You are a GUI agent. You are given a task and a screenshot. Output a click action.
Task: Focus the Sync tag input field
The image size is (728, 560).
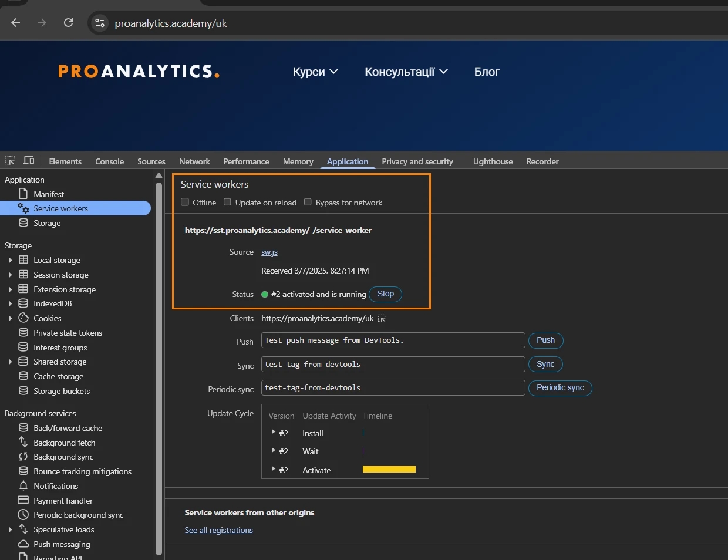tap(393, 365)
